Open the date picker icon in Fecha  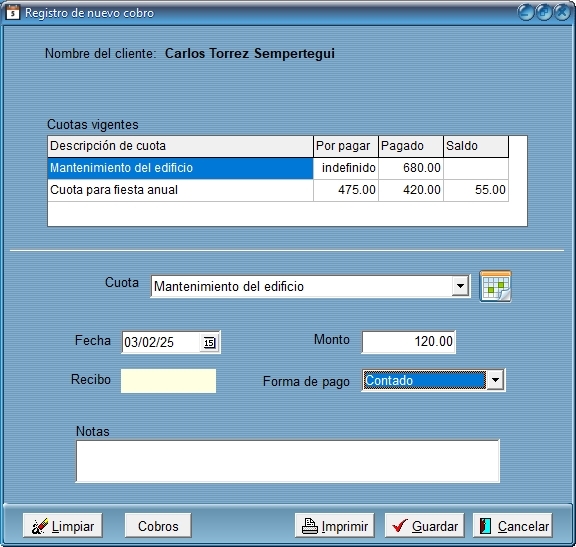coord(209,342)
